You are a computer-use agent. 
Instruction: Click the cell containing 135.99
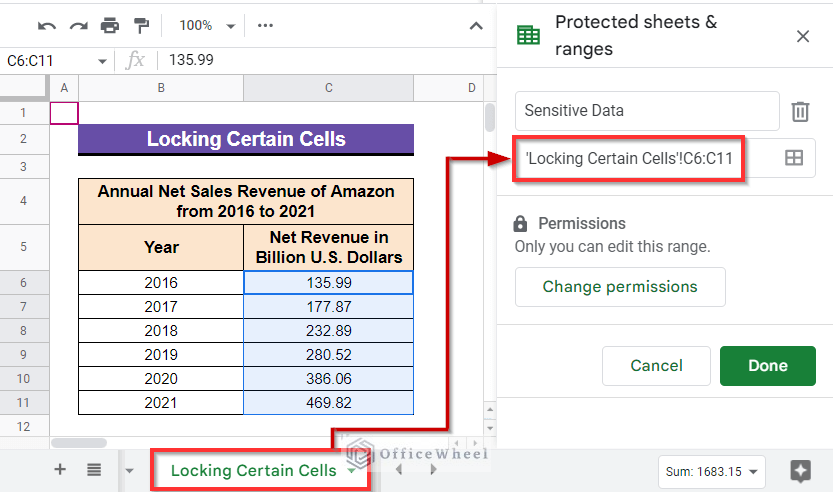pyautogui.click(x=328, y=283)
